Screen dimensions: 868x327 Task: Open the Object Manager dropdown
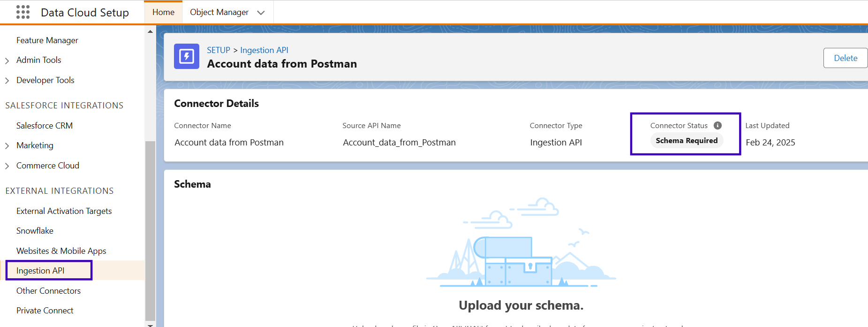coord(261,13)
